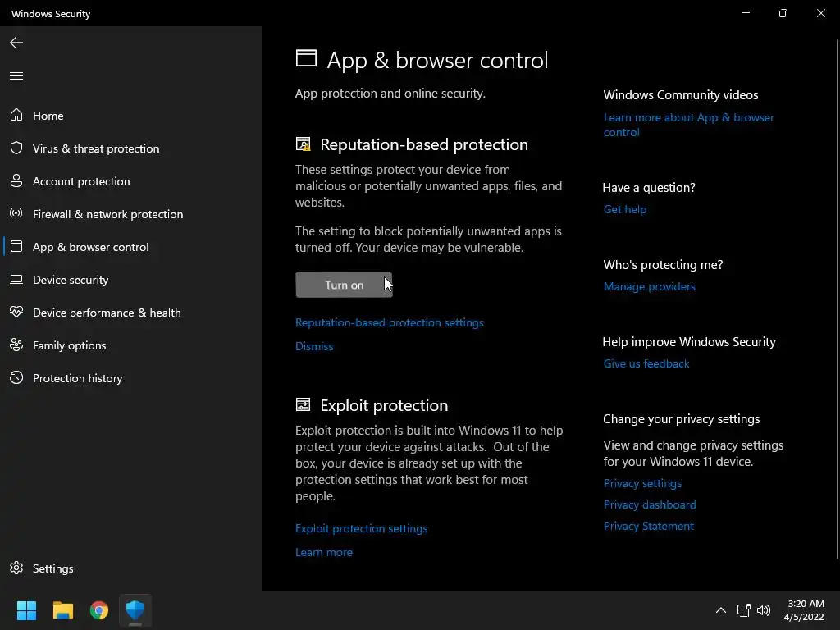Open the hamburger navigation menu

(x=16, y=76)
